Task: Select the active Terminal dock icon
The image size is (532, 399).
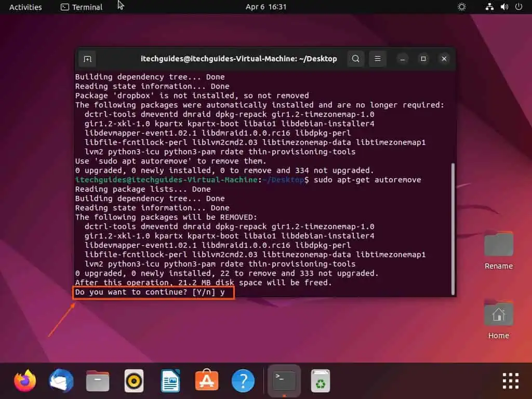Action: point(283,381)
